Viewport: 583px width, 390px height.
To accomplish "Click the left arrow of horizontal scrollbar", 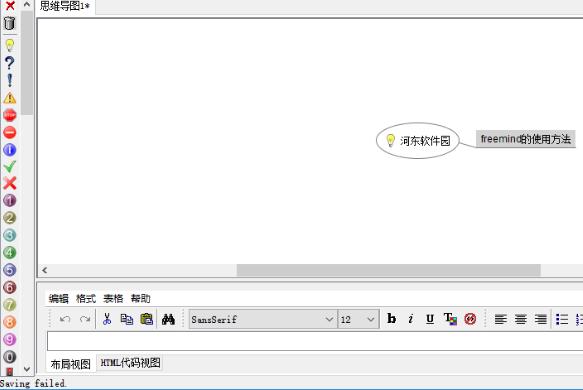I will point(45,270).
